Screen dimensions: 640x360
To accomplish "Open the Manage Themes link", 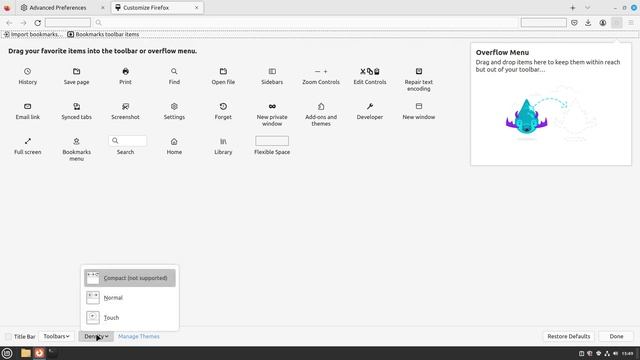I will [x=139, y=336].
